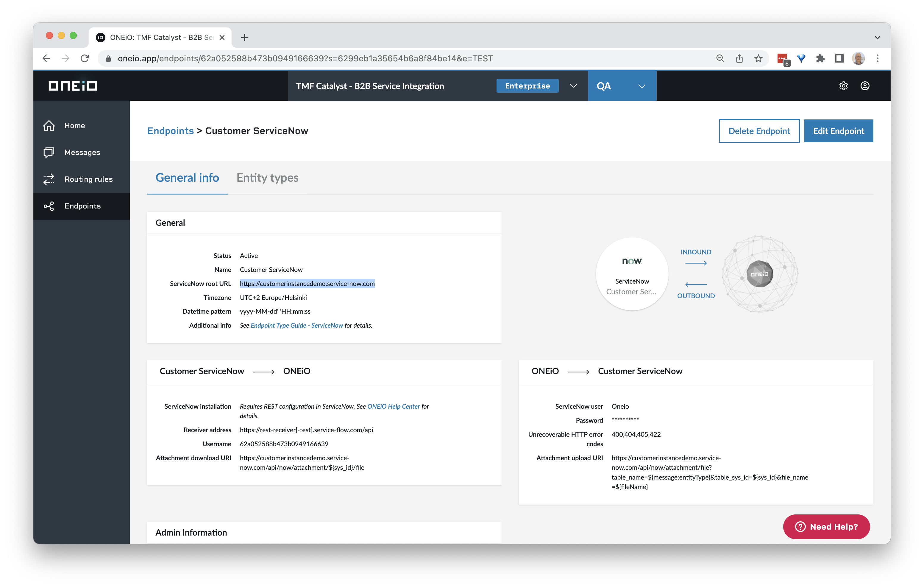924x588 pixels.
Task: Click the share page icon
Action: (739, 58)
